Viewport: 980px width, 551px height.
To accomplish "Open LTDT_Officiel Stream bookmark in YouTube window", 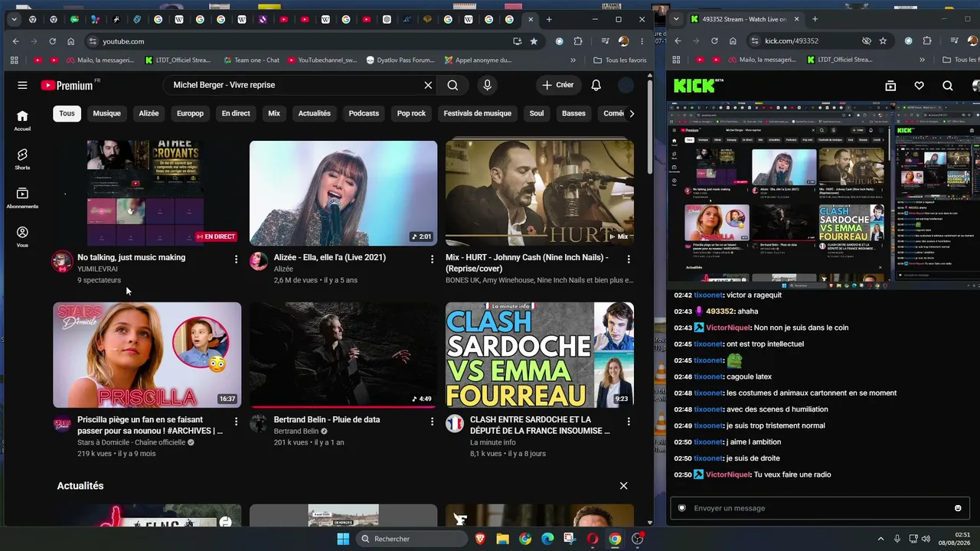I will pyautogui.click(x=176, y=60).
